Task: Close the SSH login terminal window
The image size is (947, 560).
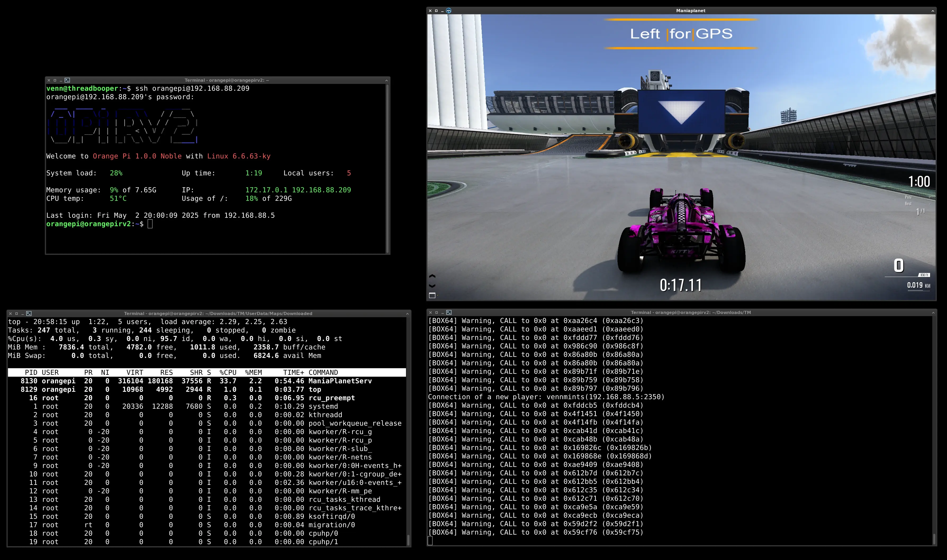Action: point(49,80)
